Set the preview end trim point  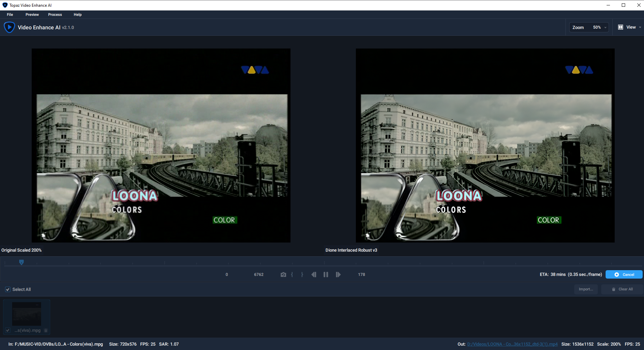click(x=302, y=274)
